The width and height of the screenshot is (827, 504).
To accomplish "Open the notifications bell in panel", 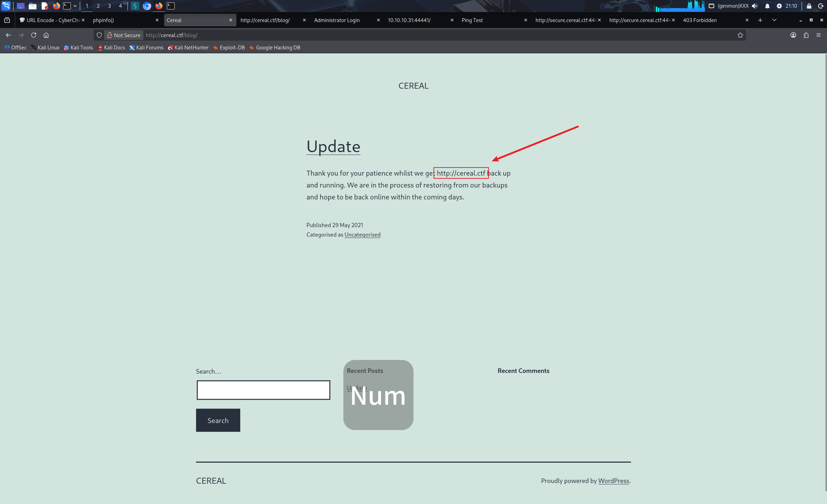I will click(x=767, y=6).
